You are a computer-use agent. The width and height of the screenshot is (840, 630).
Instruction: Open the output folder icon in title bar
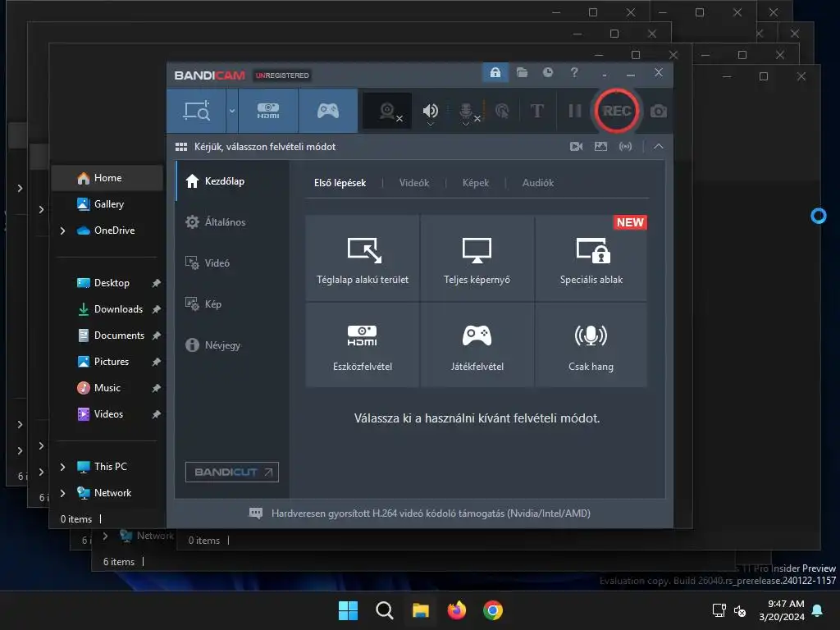522,72
